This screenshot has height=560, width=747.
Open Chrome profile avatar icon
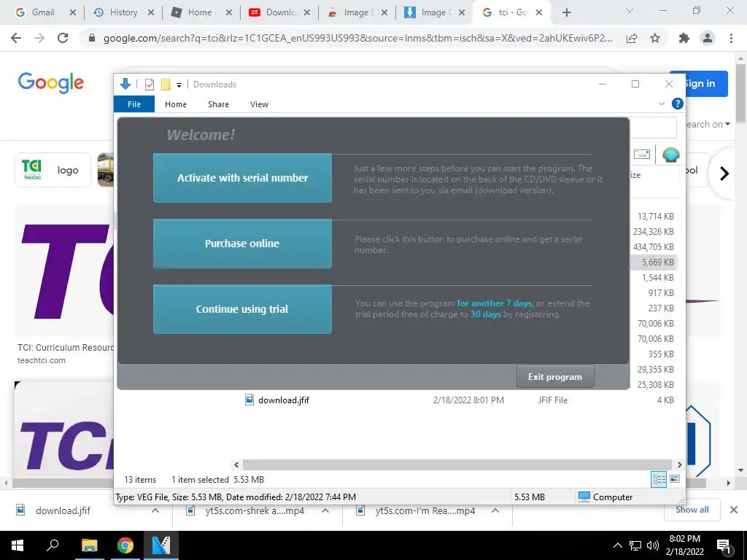(x=708, y=38)
